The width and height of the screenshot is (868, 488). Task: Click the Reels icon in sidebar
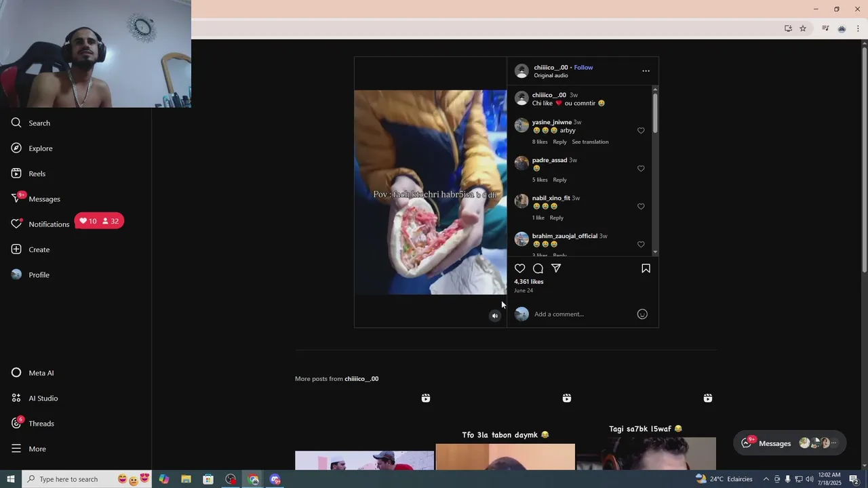16,174
